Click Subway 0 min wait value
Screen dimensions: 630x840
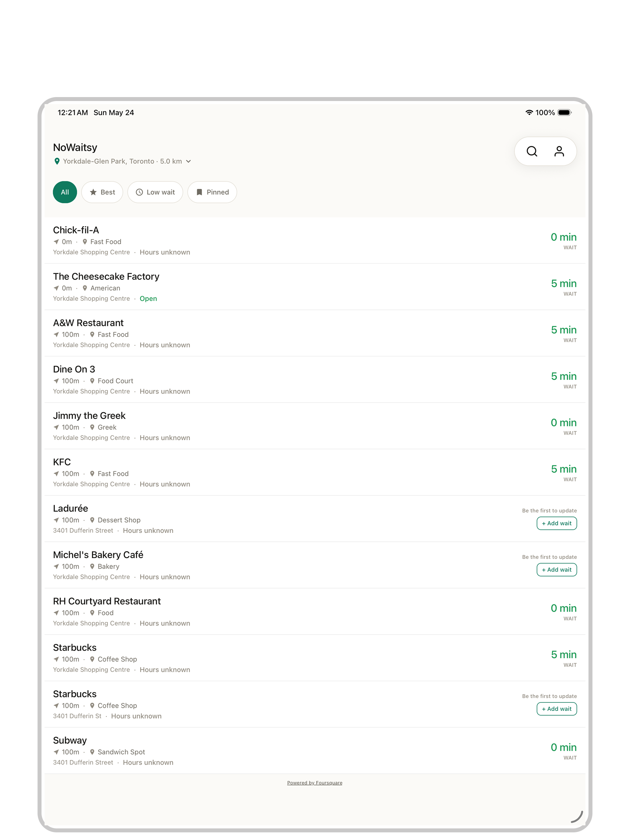(563, 747)
